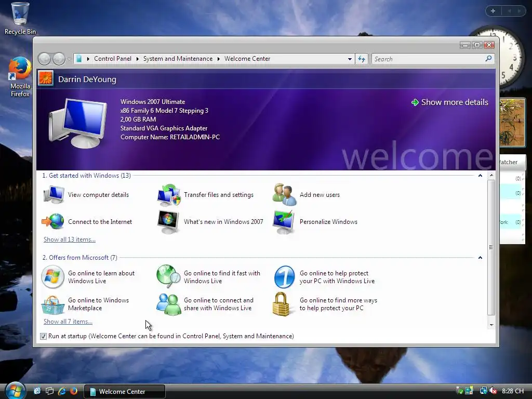Click the padlock protect your PC icon
Viewport: 532px width, 399px height.
(281, 304)
